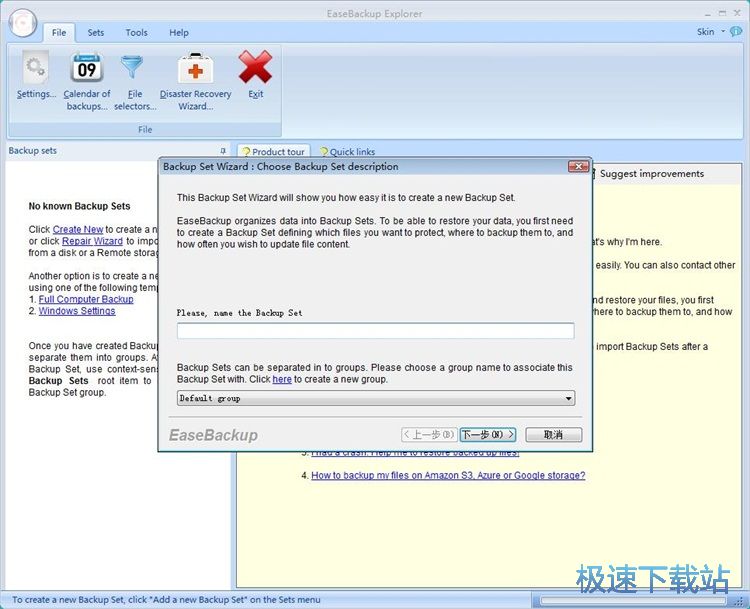Click the 'Please, name the Backup Set' label

(239, 313)
